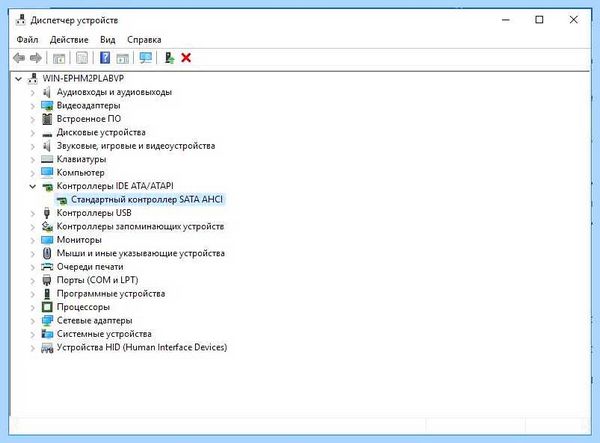Click the Device Manager title bar icon
Image resolution: width=600 pixels, height=443 pixels.
pyautogui.click(x=21, y=20)
